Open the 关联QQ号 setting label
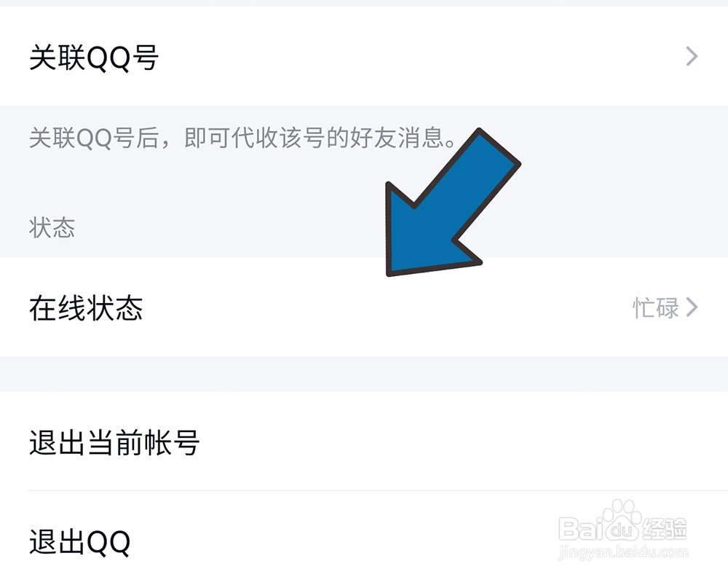The height and width of the screenshot is (577, 728). tap(94, 58)
